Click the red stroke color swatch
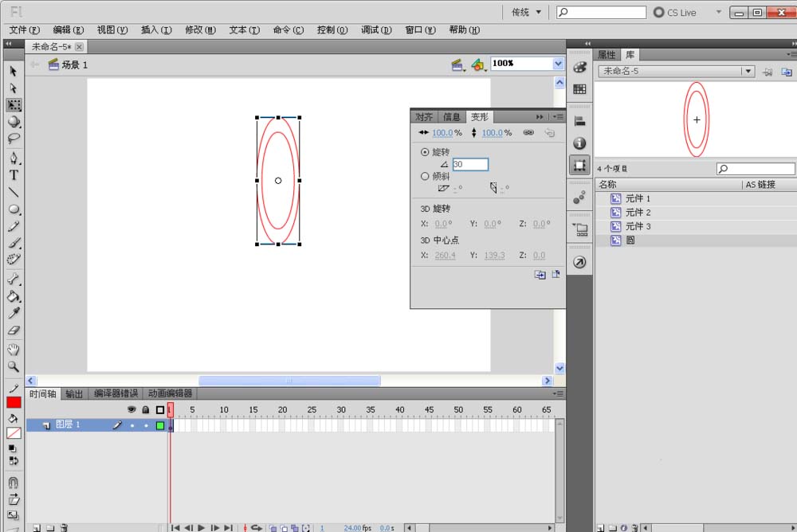797x532 pixels. tap(14, 402)
